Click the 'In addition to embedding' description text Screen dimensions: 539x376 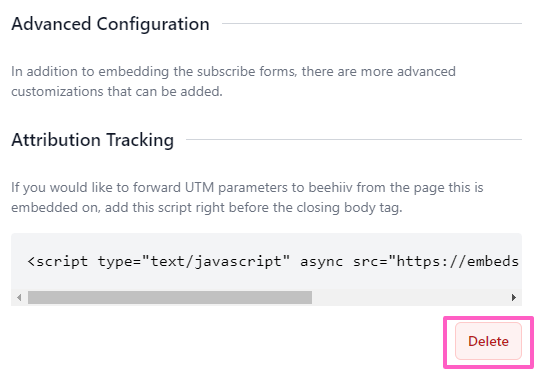pos(233,81)
